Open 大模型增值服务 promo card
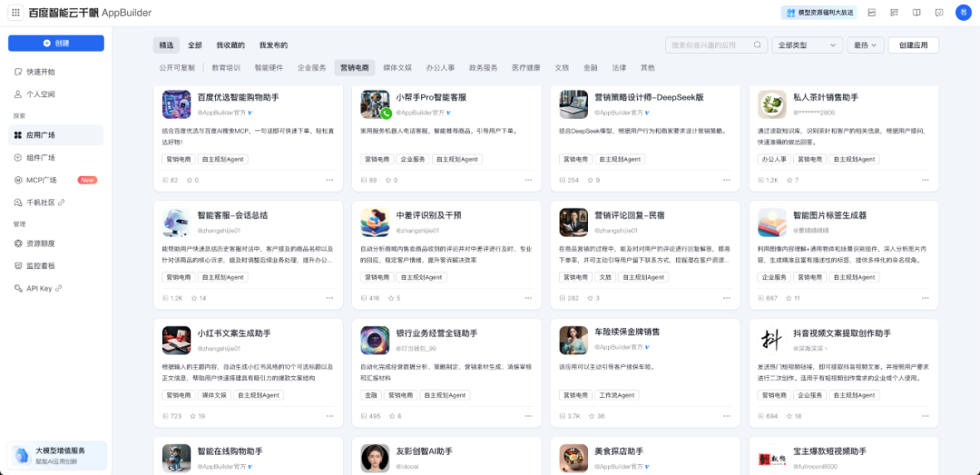The height and width of the screenshot is (475, 980). point(57,455)
